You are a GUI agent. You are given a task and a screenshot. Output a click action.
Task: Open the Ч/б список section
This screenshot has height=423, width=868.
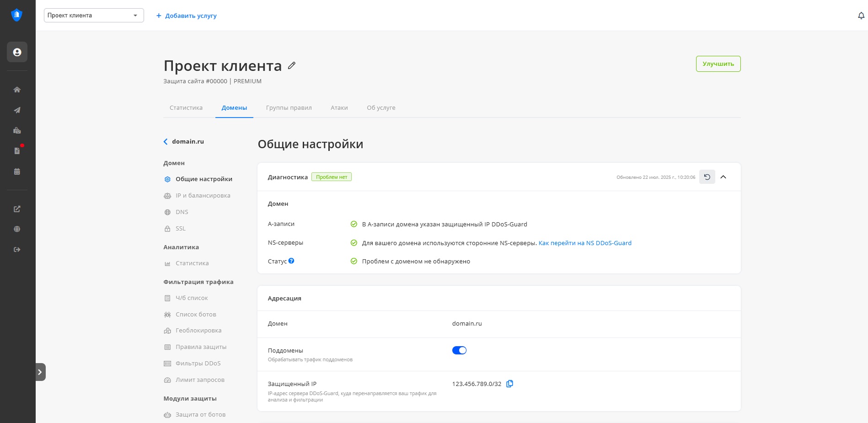(186, 298)
